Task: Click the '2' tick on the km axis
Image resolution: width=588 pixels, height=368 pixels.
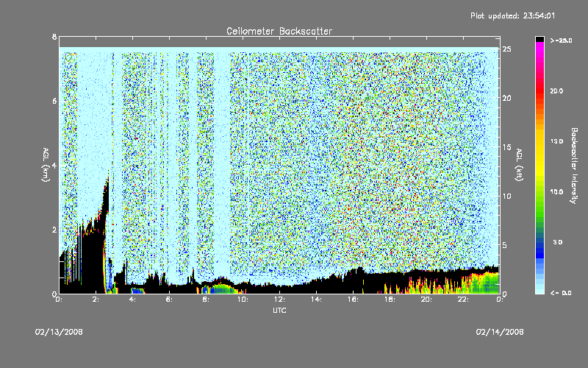Action: coord(54,230)
